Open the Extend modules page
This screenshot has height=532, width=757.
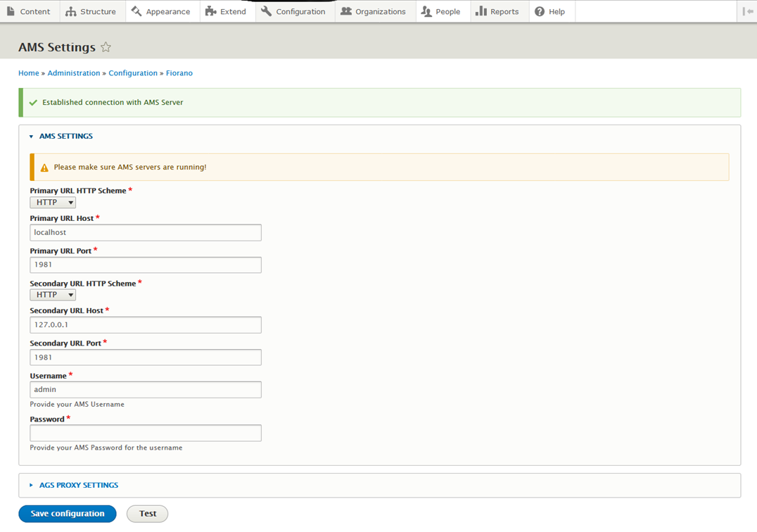pos(226,11)
